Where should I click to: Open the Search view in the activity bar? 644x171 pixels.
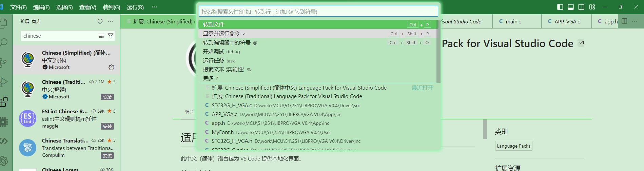coord(3,42)
